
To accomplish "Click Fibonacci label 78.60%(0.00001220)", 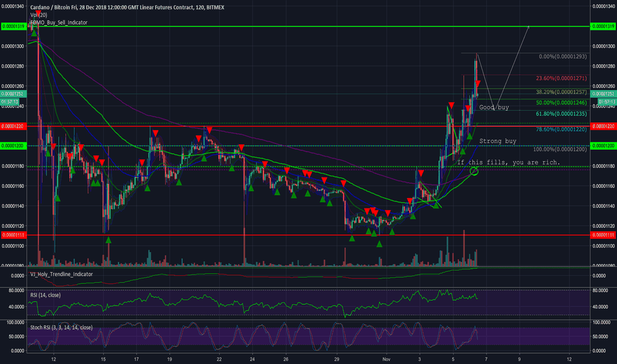I will click(561, 129).
